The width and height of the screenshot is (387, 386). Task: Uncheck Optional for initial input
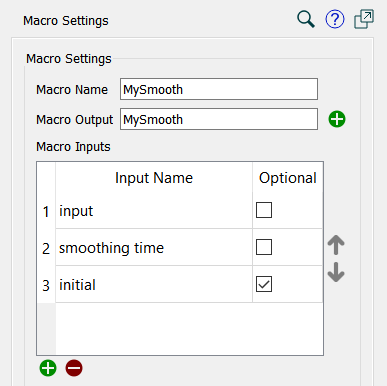click(264, 284)
